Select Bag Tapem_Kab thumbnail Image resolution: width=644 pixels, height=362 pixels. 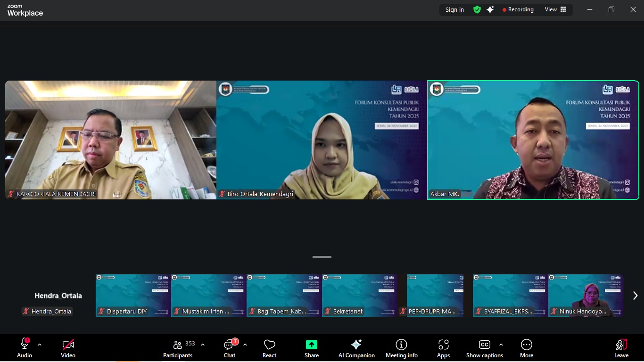click(x=284, y=296)
